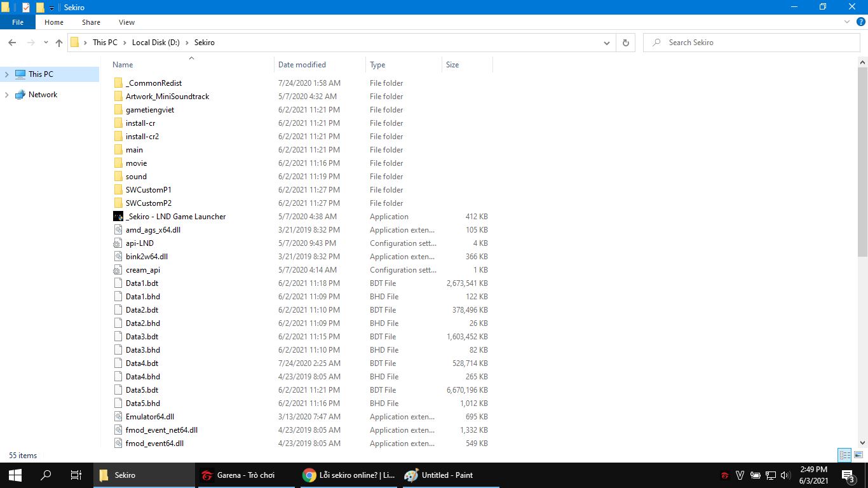Open the File menu

point(18,22)
